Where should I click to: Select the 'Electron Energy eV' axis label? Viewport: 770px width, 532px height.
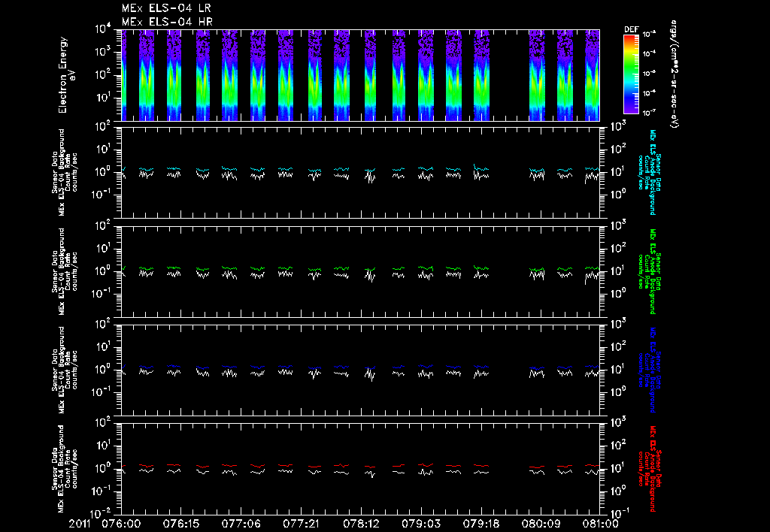coord(66,75)
